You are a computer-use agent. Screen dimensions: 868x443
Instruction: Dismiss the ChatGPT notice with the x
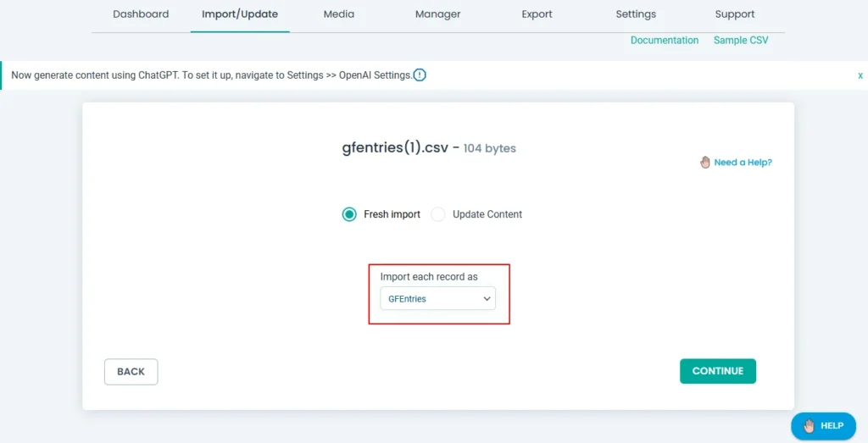click(860, 75)
